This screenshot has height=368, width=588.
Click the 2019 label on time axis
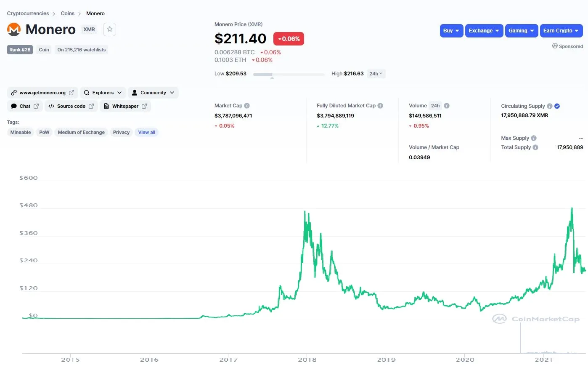click(x=386, y=360)
